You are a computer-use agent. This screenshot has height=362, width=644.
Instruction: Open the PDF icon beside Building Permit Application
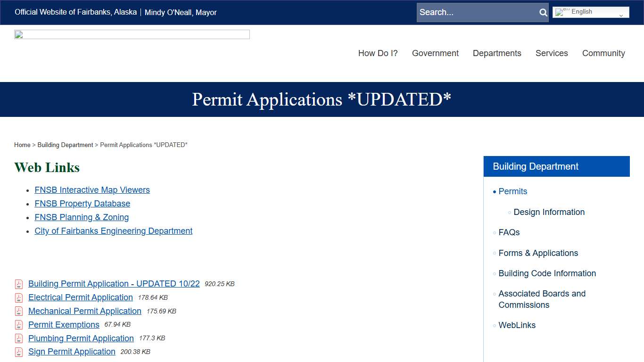tap(18, 284)
